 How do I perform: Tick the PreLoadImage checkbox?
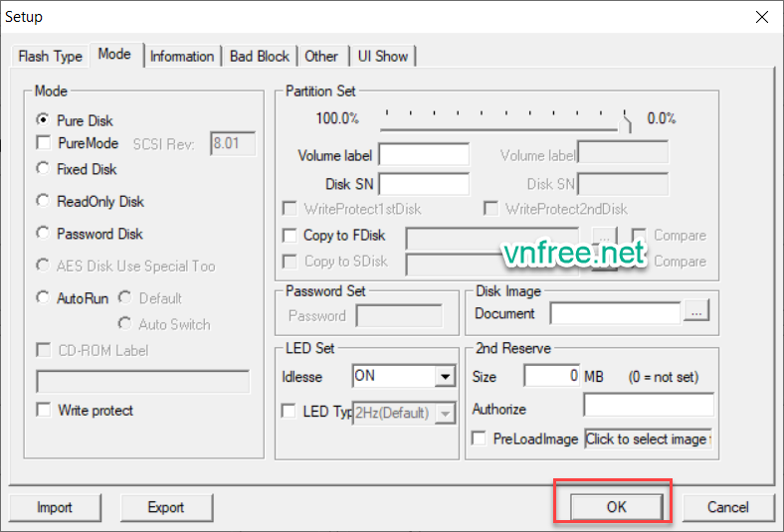coord(480,439)
